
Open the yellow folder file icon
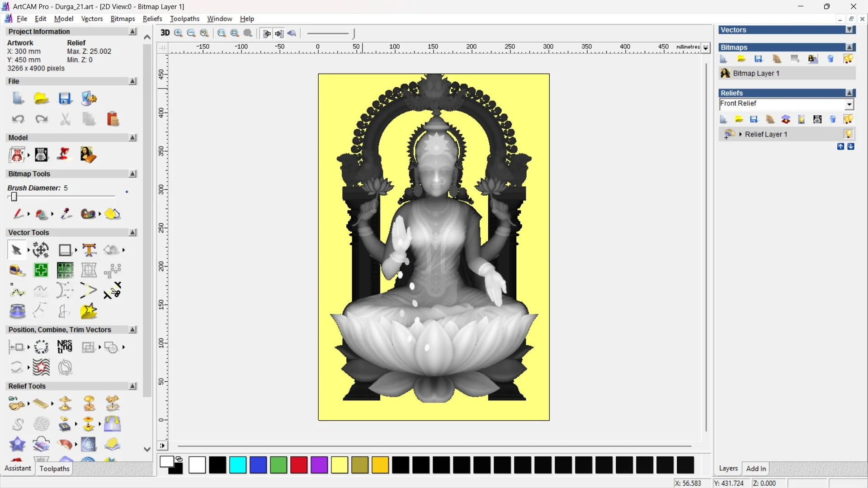pyautogui.click(x=41, y=99)
